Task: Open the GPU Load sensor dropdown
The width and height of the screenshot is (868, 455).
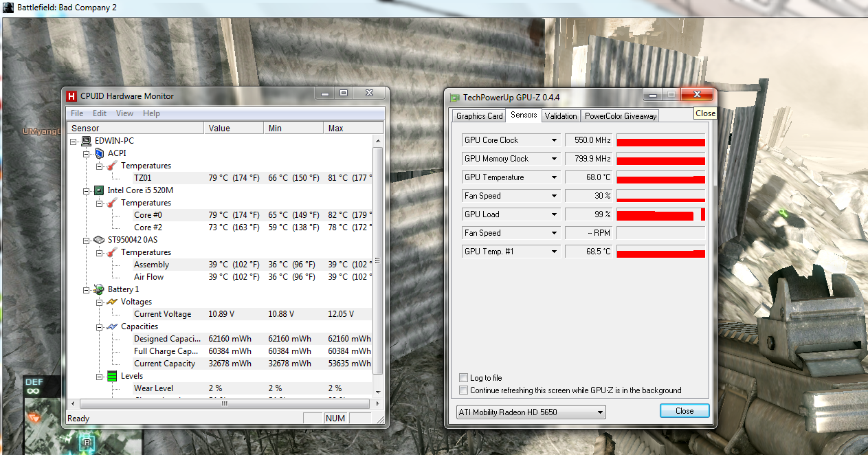Action: click(x=554, y=214)
